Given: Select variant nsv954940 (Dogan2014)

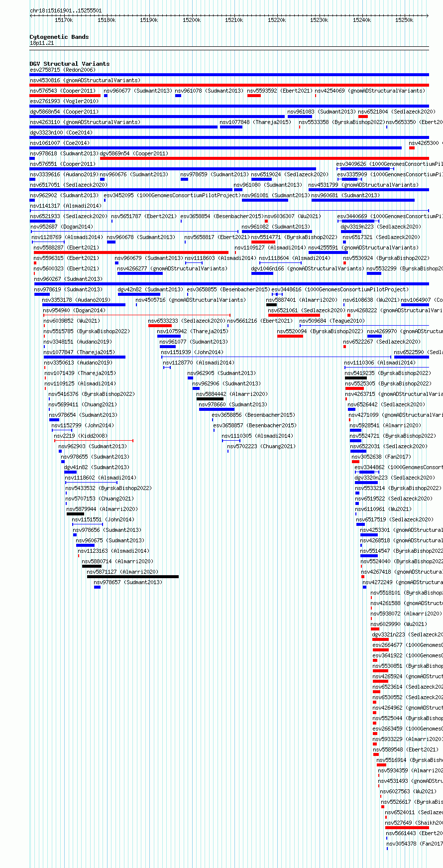Looking at the screenshot, I should pyautogui.click(x=74, y=310).
